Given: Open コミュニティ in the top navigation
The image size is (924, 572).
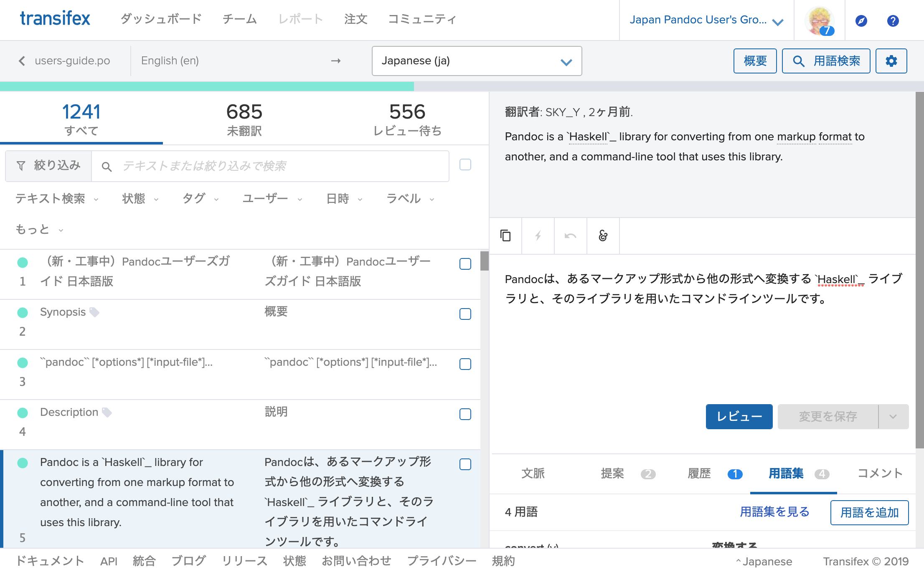Looking at the screenshot, I should (422, 19).
